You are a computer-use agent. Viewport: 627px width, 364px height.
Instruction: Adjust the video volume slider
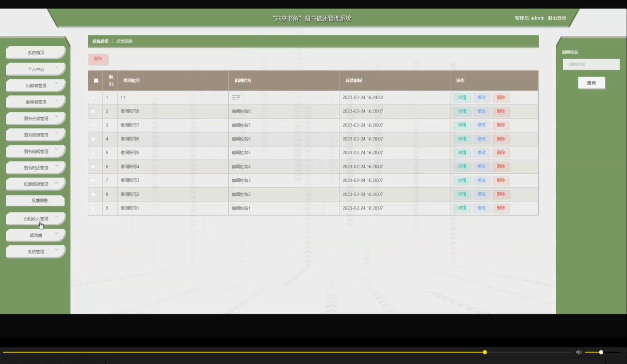603,352
